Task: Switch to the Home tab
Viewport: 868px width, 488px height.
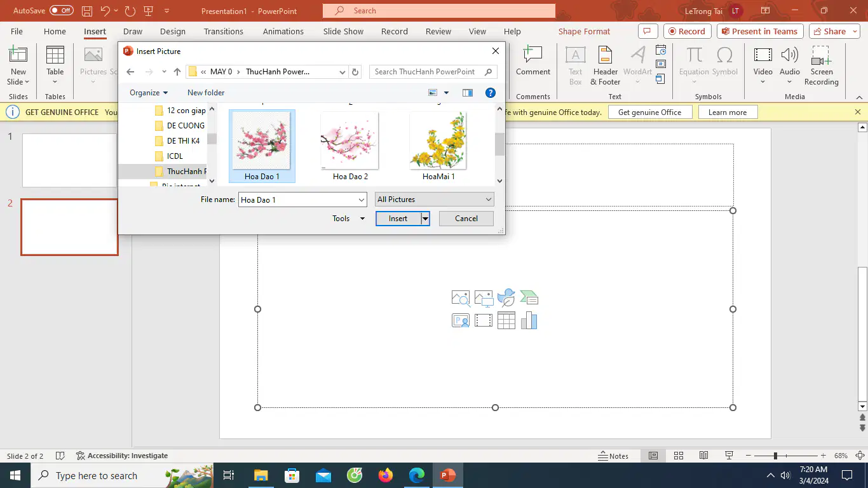Action: [x=55, y=31]
